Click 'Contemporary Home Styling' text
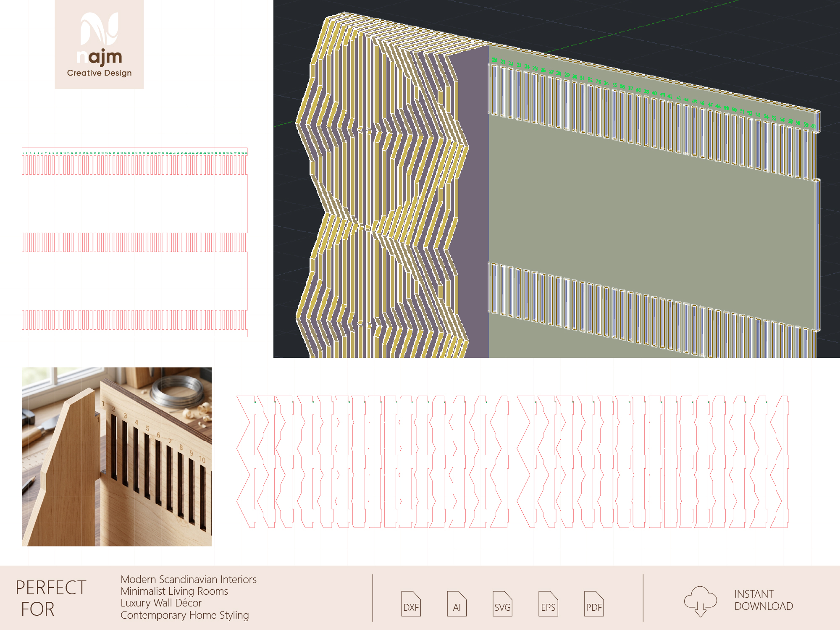Screen dimensions: 840x630 coord(185,615)
